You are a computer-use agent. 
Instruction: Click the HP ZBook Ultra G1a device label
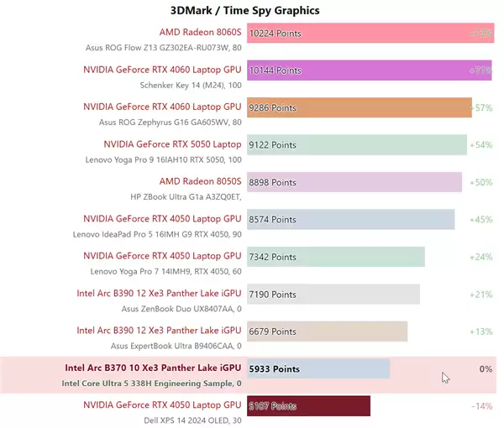[186, 196]
